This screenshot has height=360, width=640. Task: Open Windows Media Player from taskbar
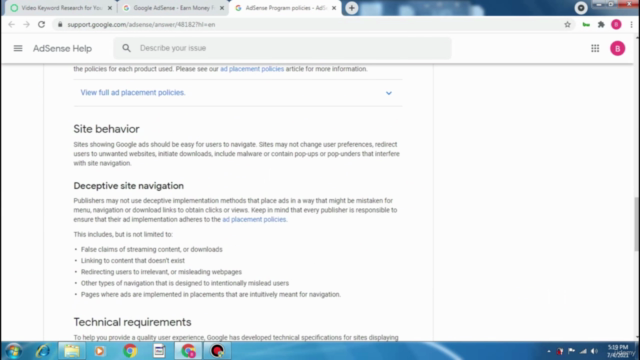tap(100, 351)
